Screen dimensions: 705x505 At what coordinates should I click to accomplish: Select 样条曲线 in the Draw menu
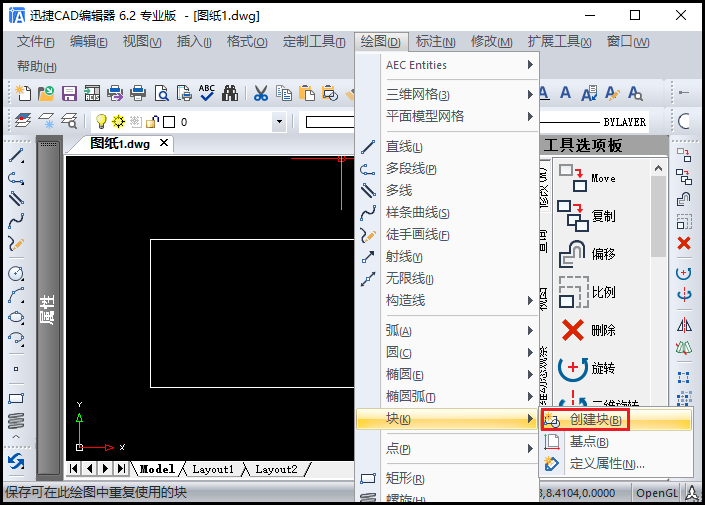coord(448,213)
